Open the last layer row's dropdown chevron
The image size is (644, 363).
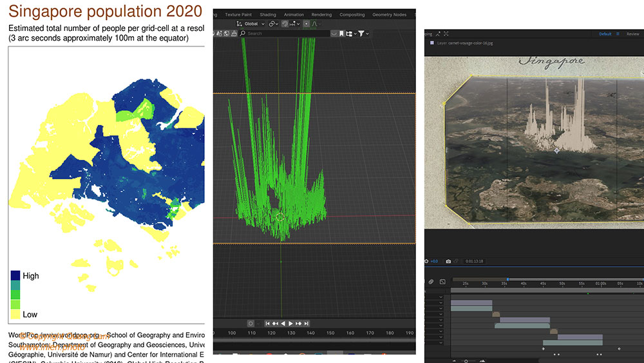click(440, 342)
